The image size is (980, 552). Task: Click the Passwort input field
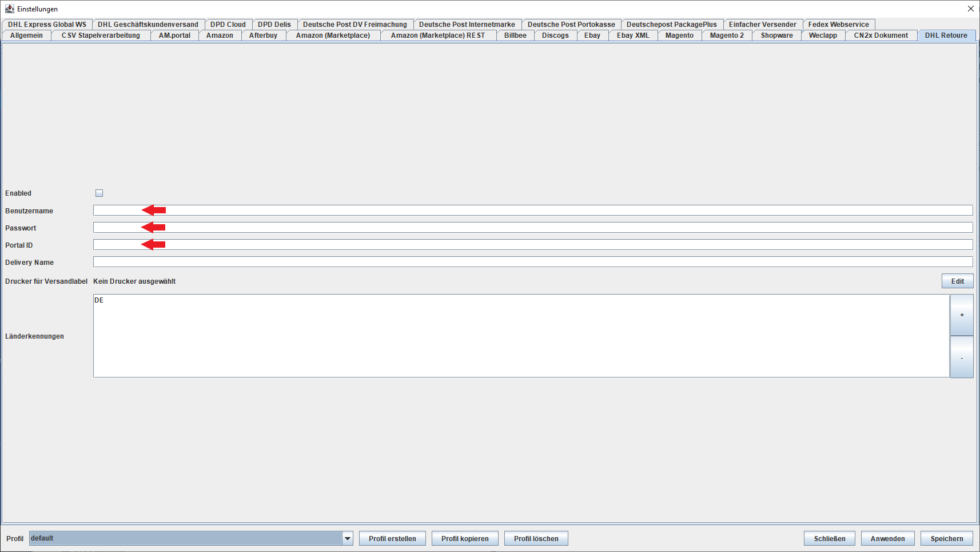coord(533,228)
